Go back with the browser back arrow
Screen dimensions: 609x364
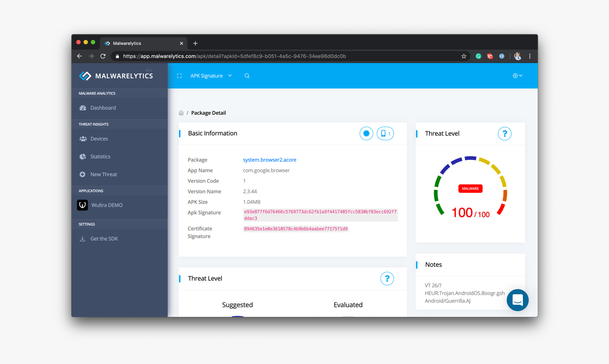coord(79,56)
